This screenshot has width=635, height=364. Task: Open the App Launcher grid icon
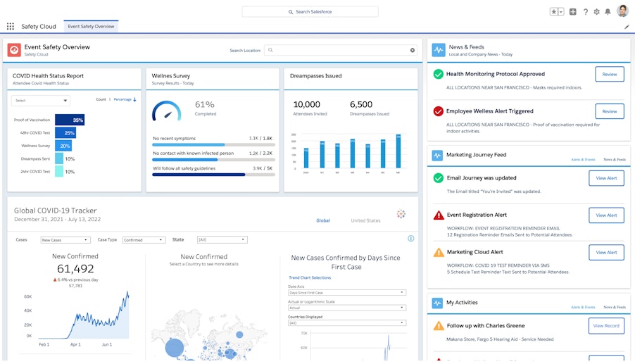[x=11, y=26]
